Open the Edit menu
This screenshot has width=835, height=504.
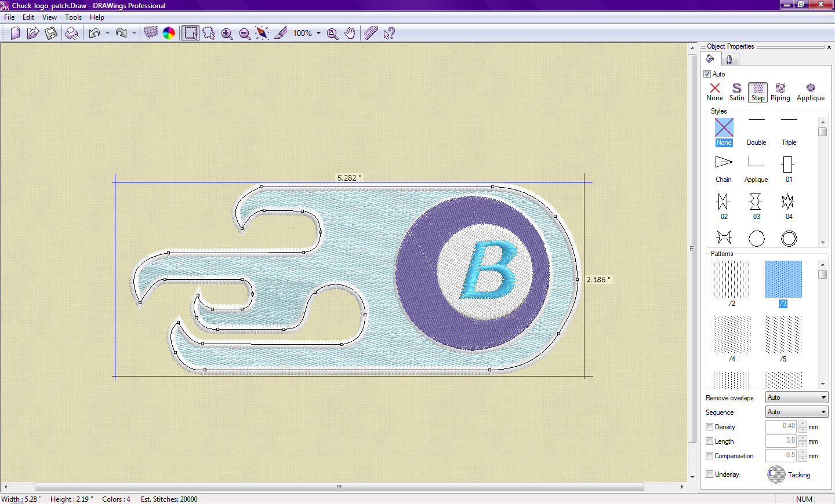[x=28, y=17]
